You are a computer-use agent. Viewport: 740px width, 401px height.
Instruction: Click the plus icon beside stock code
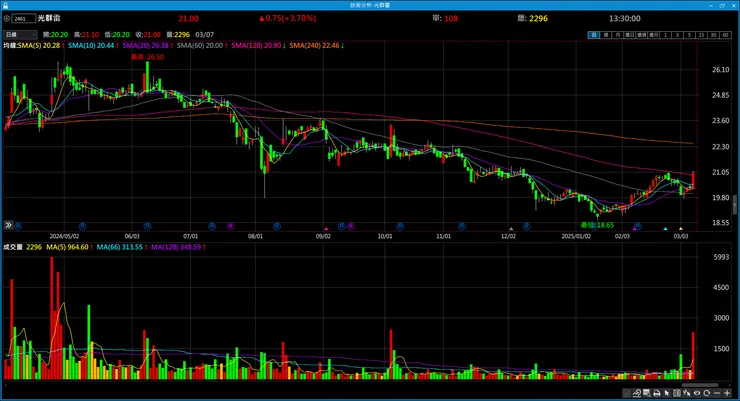coord(7,18)
